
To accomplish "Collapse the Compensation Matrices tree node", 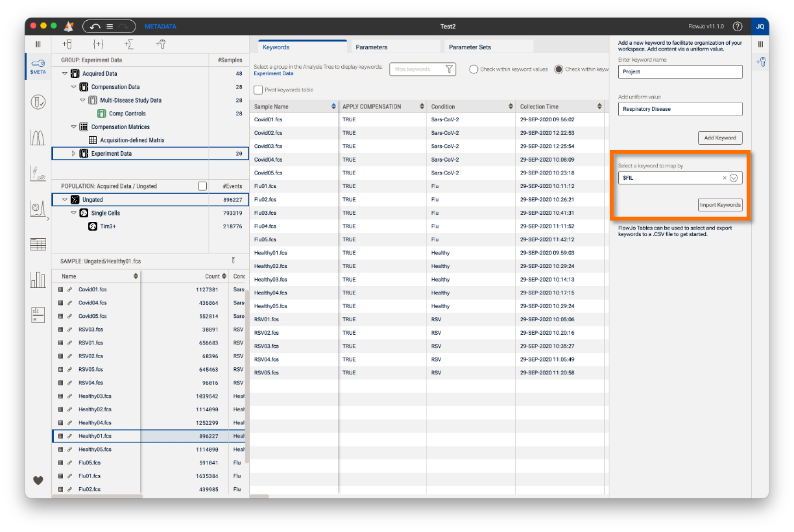I will point(73,127).
